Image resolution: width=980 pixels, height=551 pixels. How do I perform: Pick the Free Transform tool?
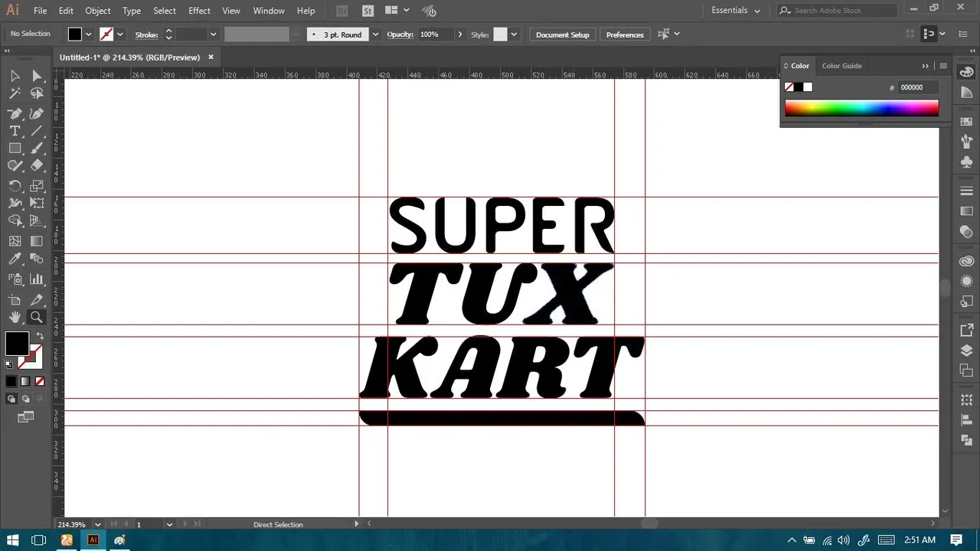tap(37, 204)
